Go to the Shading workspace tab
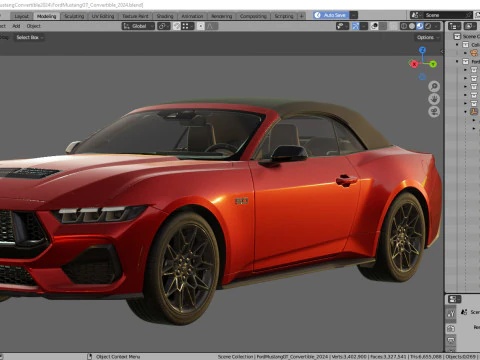Image resolution: width=480 pixels, height=360 pixels. pos(165,16)
